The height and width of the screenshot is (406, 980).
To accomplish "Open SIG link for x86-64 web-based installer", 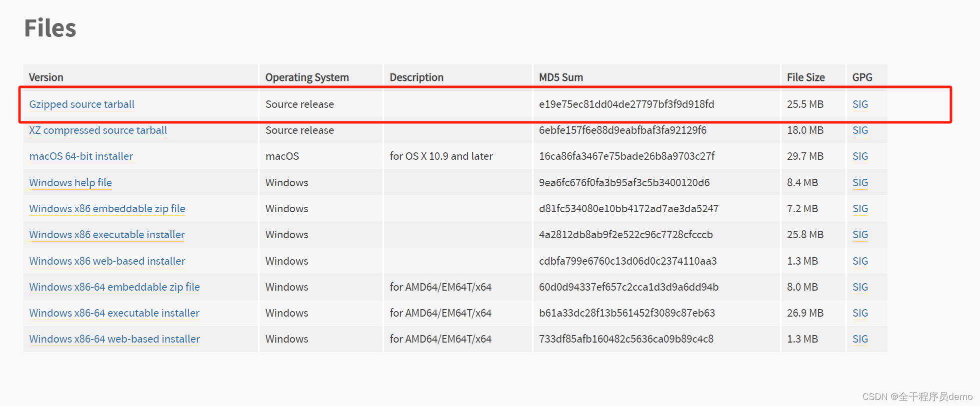I will pyautogui.click(x=860, y=339).
